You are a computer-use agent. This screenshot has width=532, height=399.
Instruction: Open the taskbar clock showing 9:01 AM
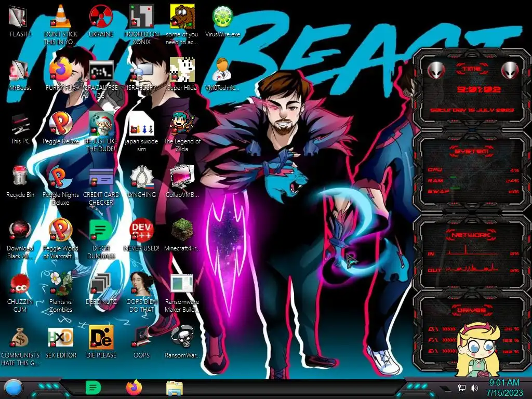(x=504, y=388)
